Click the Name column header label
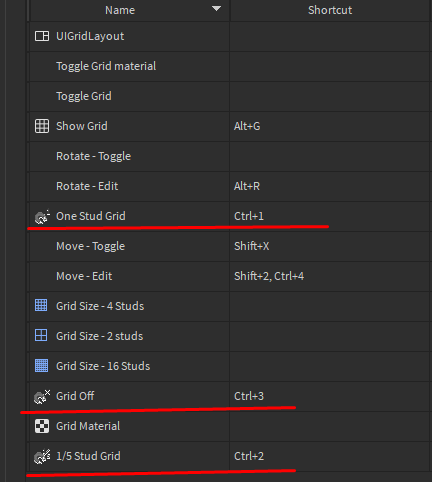Image resolution: width=432 pixels, height=482 pixels. click(x=120, y=10)
